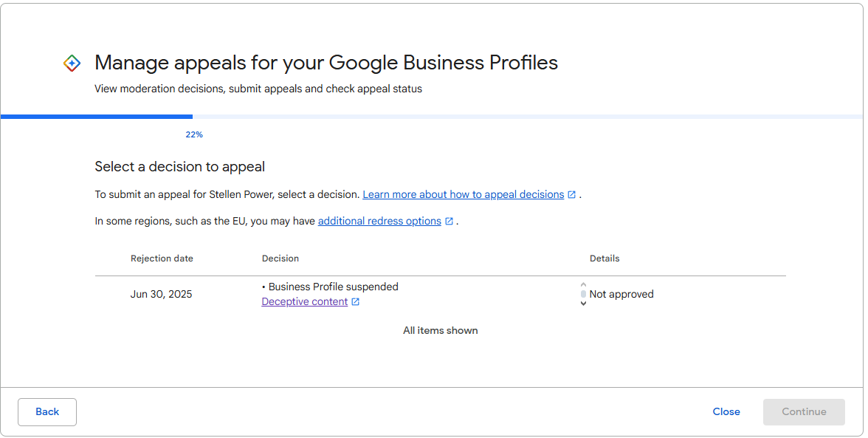Click the Google Business Profile logo icon
The image size is (868, 438).
[72, 64]
